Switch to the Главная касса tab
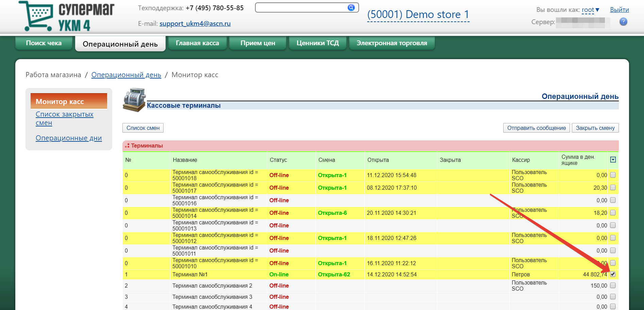644x310 pixels. (198, 43)
